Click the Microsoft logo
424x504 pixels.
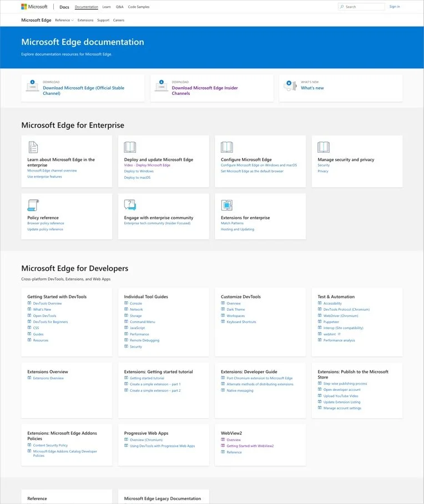coord(34,7)
